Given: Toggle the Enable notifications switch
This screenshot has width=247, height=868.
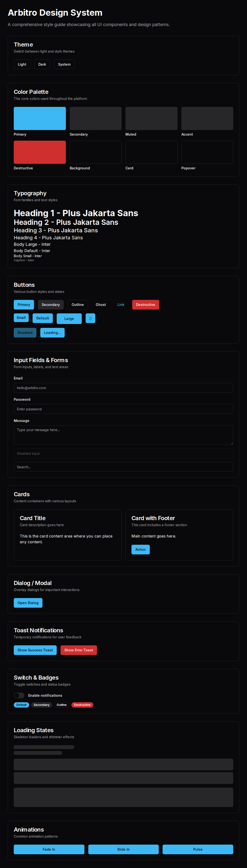Looking at the screenshot, I should [19, 695].
